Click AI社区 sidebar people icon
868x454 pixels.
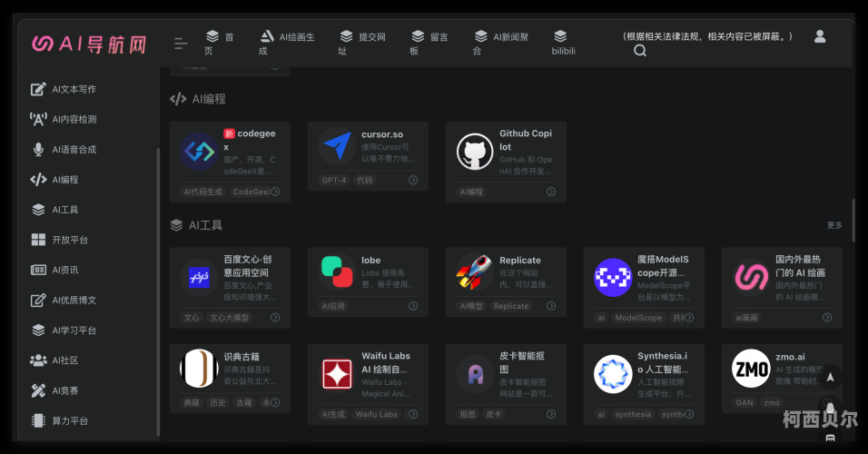pyautogui.click(x=37, y=360)
